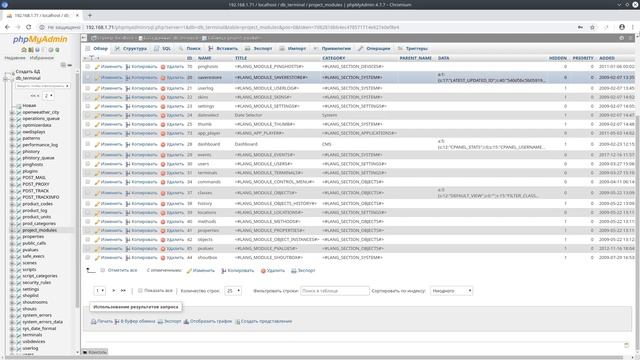640x360 pixels.
Task: Sort by the CATEGORY column header
Action: (333, 58)
